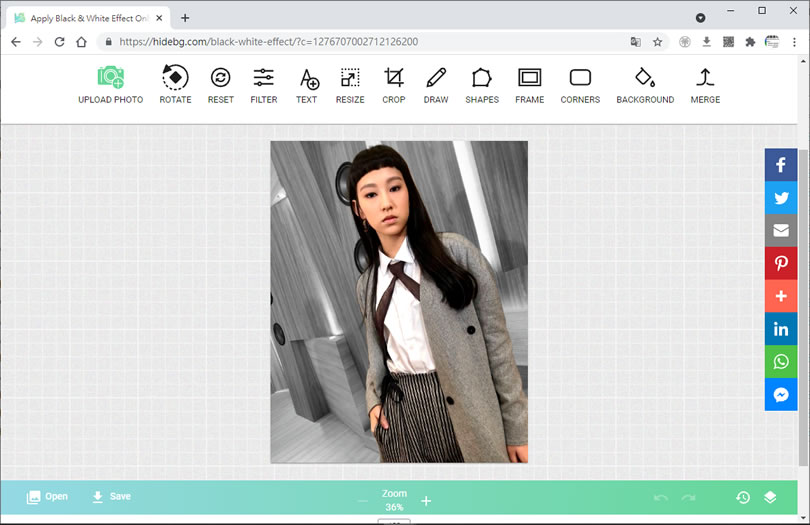Open the edit history panel
Viewport: 810px width, 525px height.
coord(743,498)
